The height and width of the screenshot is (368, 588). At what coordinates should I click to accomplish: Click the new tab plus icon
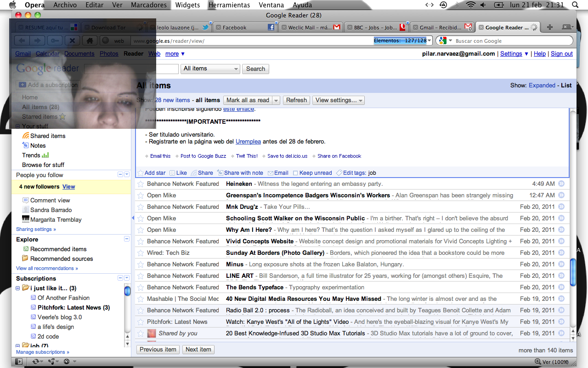tap(549, 27)
